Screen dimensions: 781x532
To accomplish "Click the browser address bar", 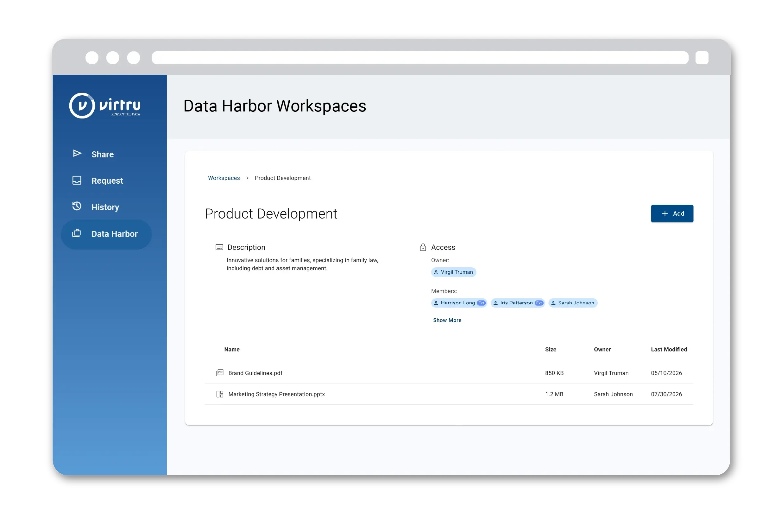I will point(420,58).
